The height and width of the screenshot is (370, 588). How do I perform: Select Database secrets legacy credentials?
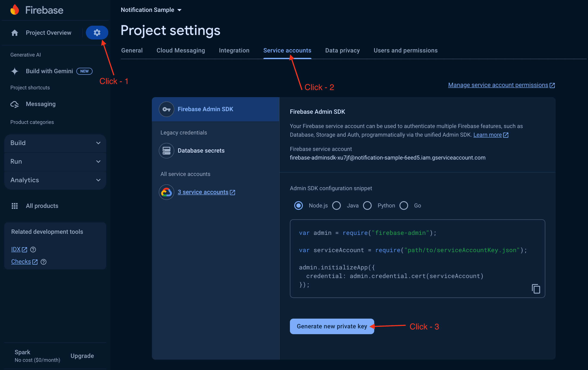pyautogui.click(x=201, y=150)
